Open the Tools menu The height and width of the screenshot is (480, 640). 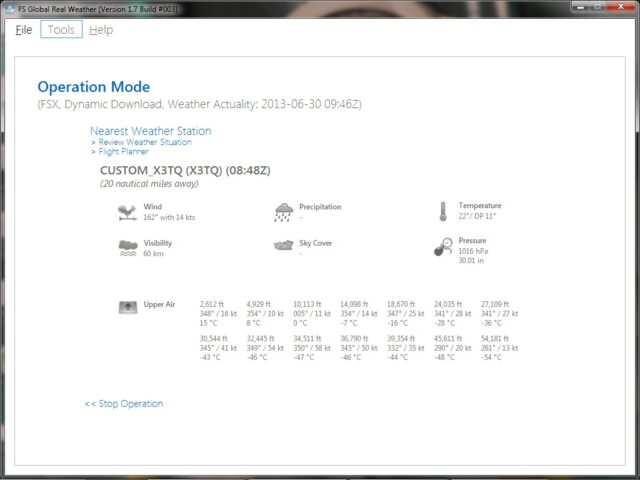pyautogui.click(x=61, y=30)
